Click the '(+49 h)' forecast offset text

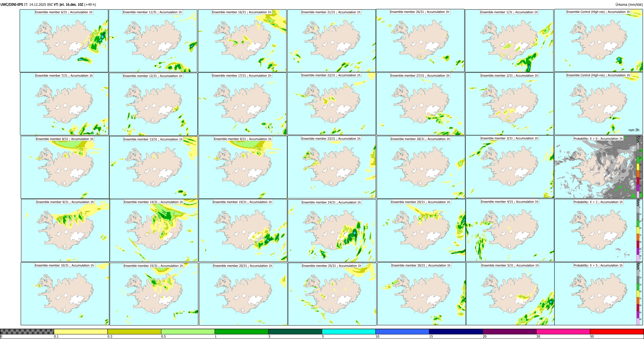(x=90, y=5)
